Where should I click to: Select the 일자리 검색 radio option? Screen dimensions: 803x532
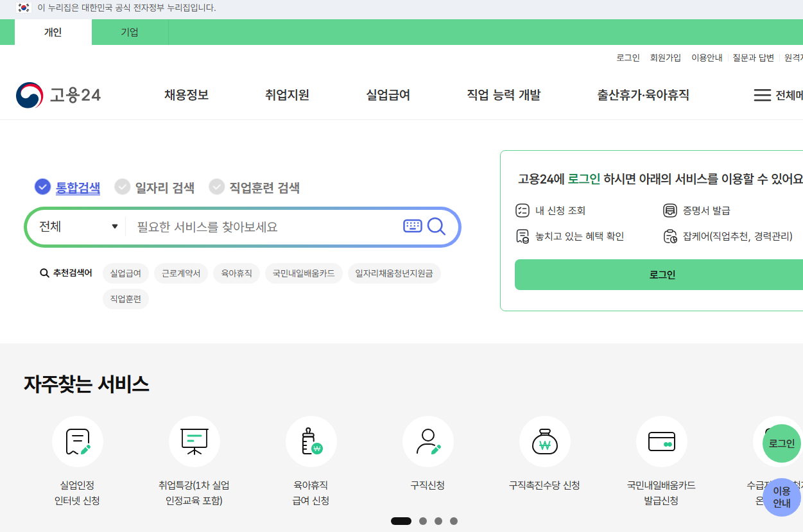[x=123, y=187]
